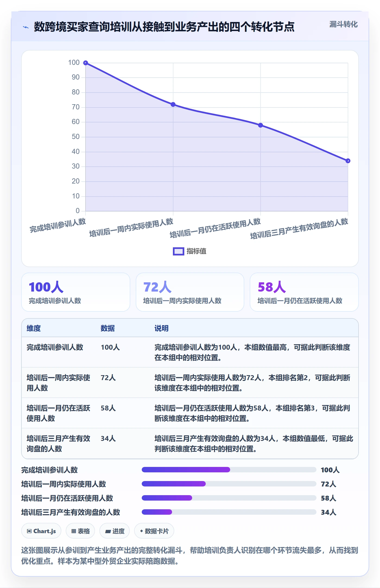Click the 进度 tag
This screenshot has width=380, height=588.
coord(115,531)
